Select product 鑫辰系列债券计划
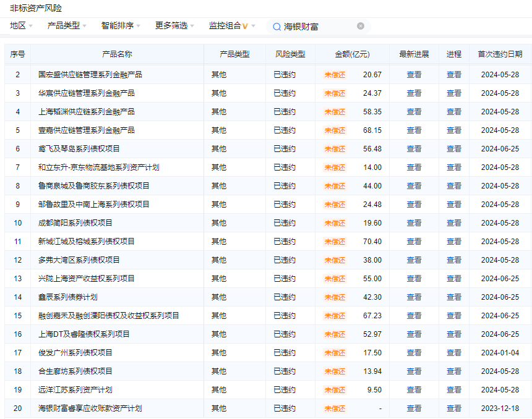532x419 pixels. coord(67,297)
